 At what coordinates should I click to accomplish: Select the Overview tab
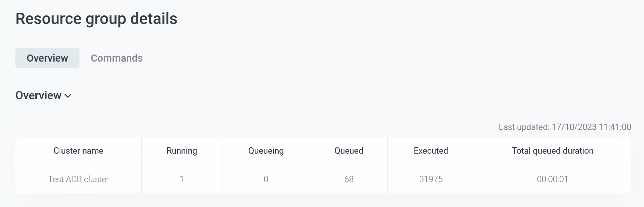click(x=47, y=58)
